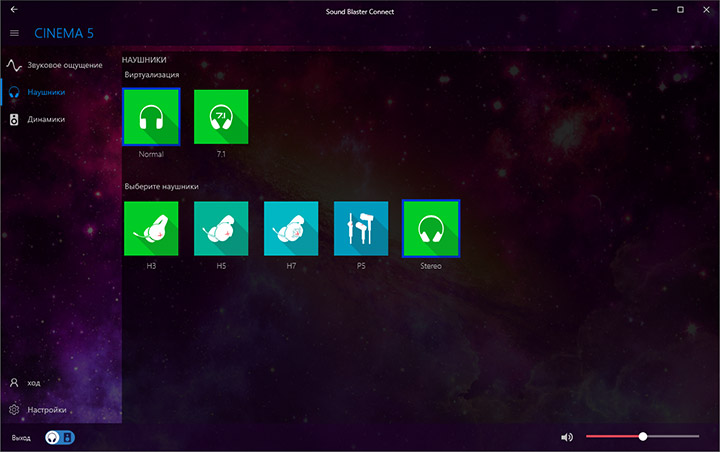The image size is (720, 452).
Task: Choose the Stereo headphones tile
Action: [x=431, y=228]
